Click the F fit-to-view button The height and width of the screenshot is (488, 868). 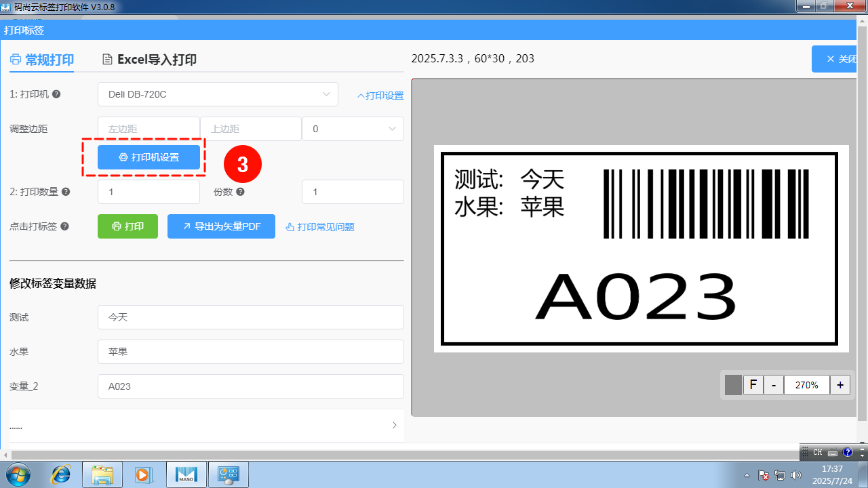tap(753, 385)
